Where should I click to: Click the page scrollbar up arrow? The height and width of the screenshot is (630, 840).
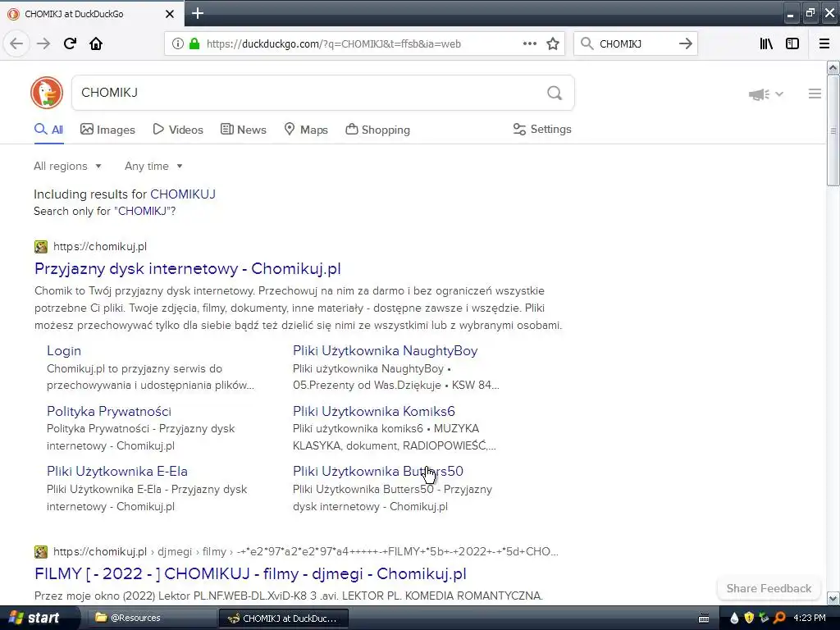pos(833,67)
